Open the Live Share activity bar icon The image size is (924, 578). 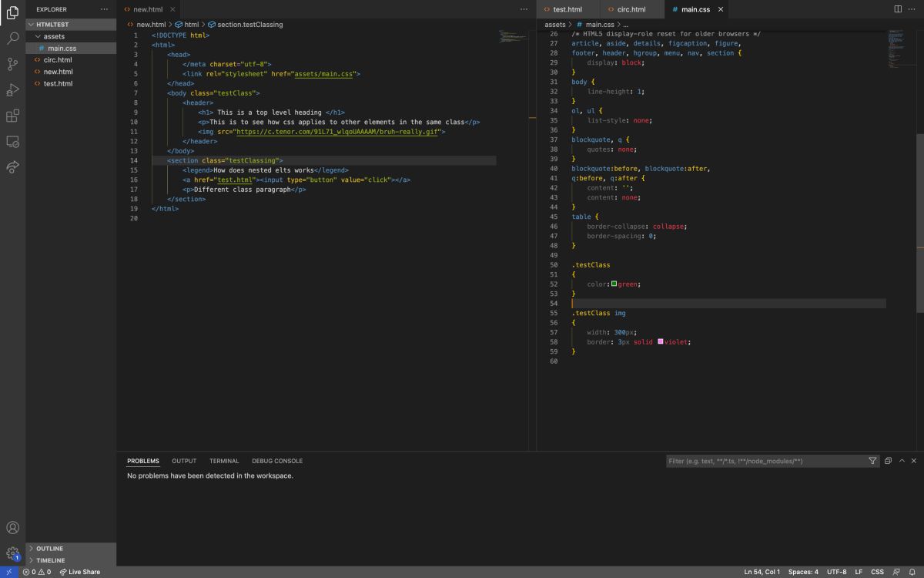click(x=12, y=167)
